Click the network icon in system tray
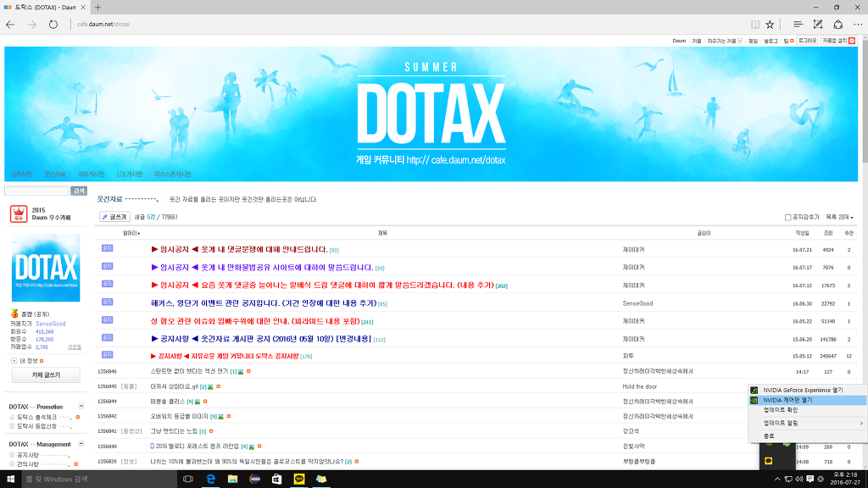The width and height of the screenshot is (868, 488). 788,480
